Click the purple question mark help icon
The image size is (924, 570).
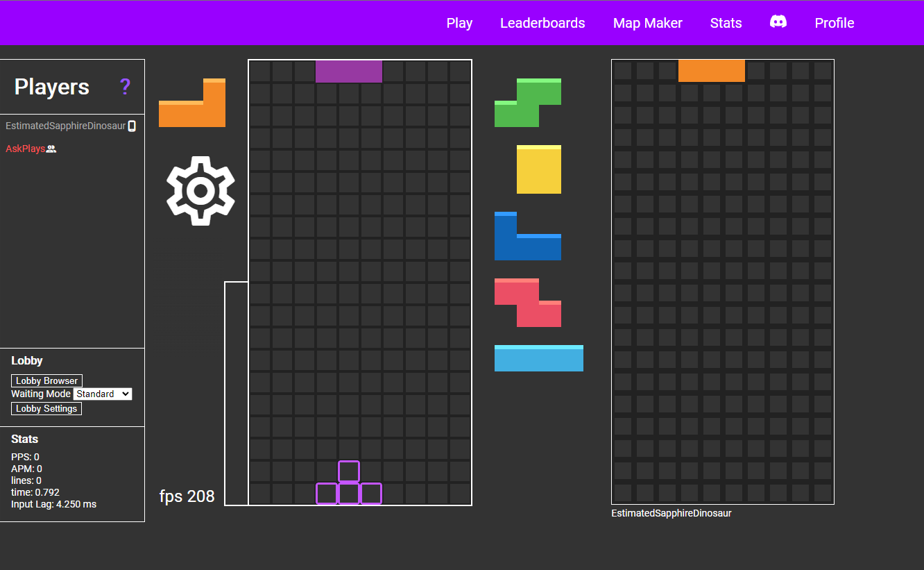pyautogui.click(x=125, y=87)
